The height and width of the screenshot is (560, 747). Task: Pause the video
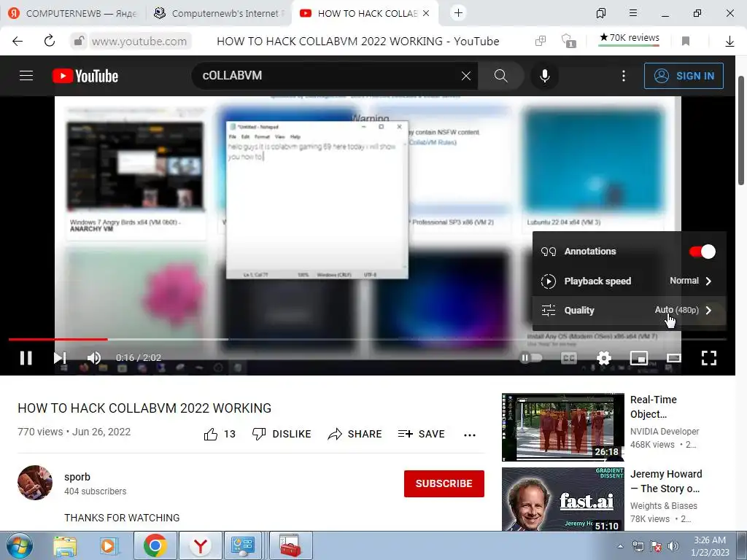26,357
